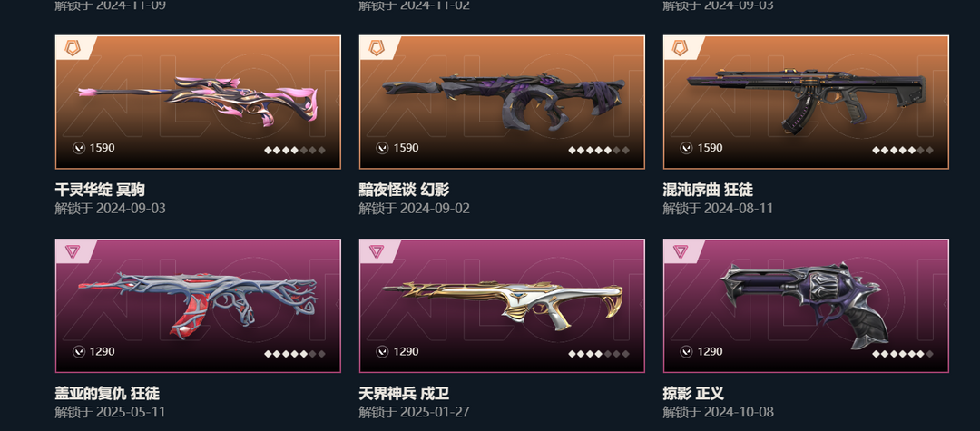
Task: Open the pink sniper skin thumbnail 千灵华绽 冥驹
Action: pyautogui.click(x=198, y=102)
